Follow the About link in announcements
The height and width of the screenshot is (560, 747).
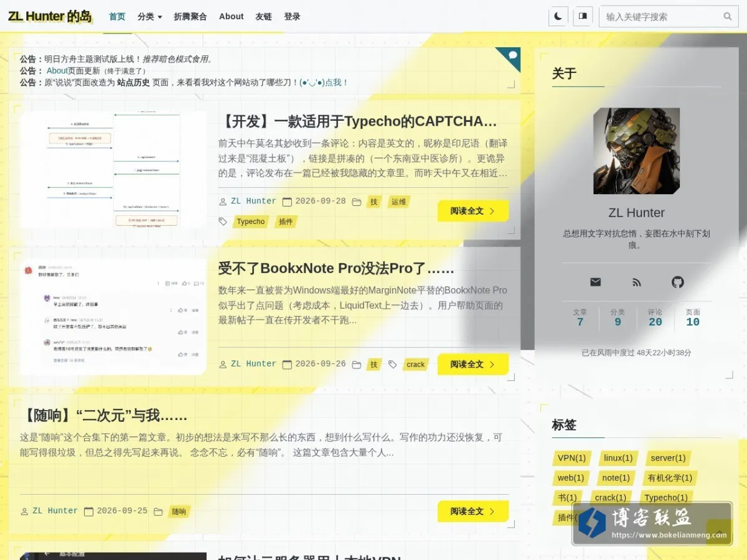57,71
